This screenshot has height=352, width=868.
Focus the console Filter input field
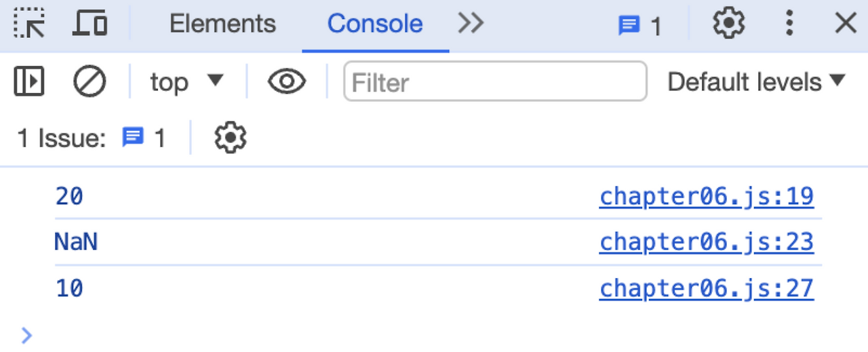click(496, 82)
